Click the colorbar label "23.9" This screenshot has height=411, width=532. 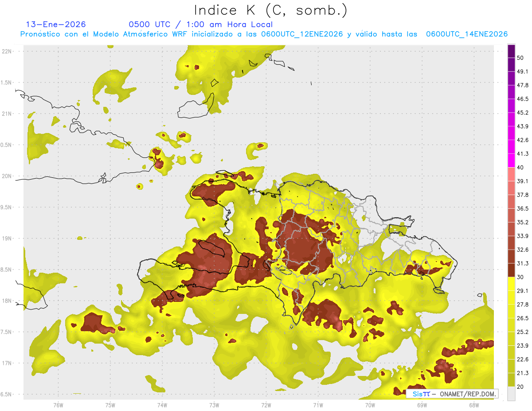pos(522,345)
